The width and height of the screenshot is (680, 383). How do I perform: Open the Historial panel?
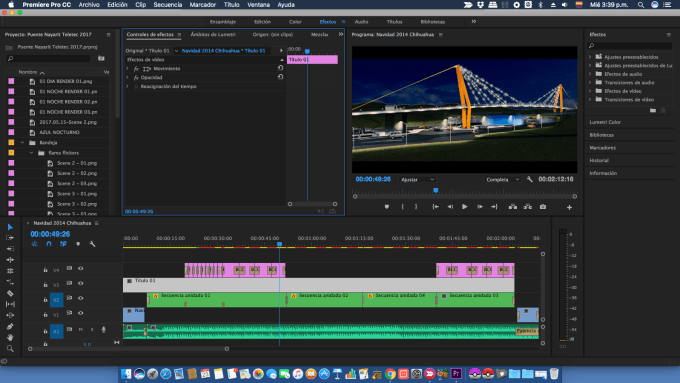coord(599,160)
